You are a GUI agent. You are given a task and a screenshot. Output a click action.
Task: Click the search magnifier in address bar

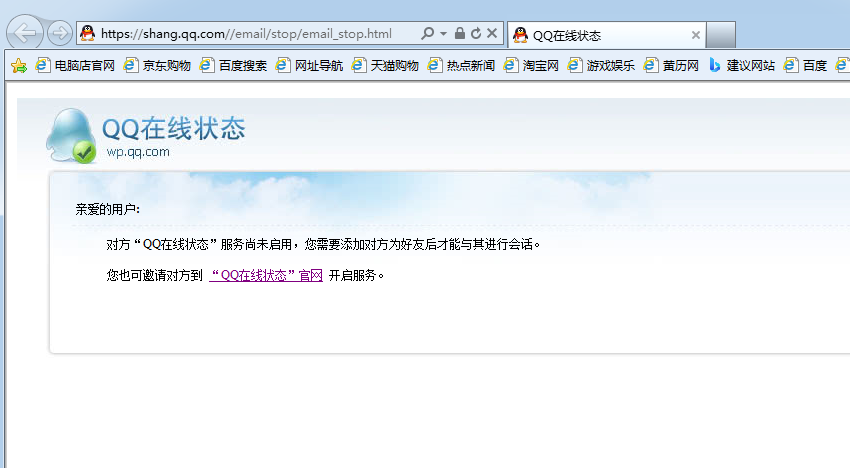point(428,34)
